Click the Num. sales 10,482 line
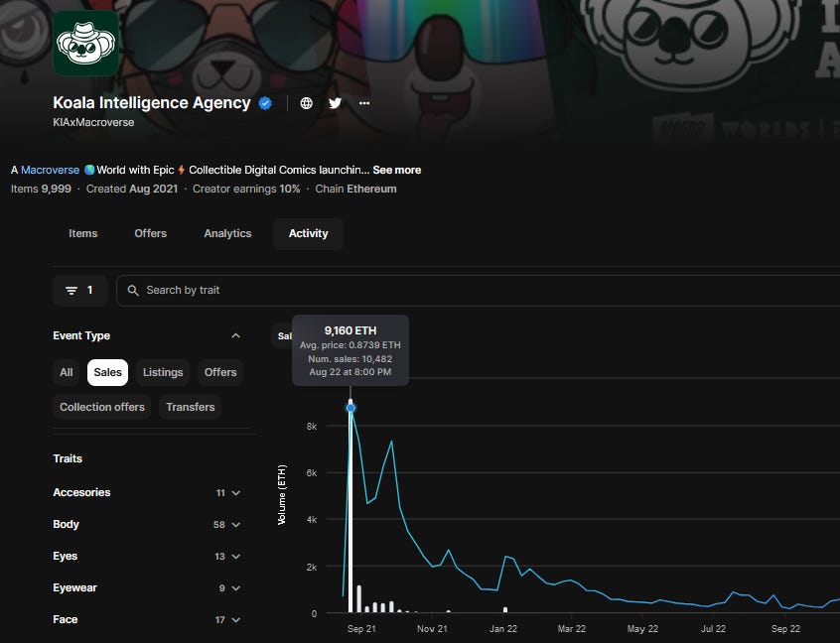The image size is (840, 643). 350,358
